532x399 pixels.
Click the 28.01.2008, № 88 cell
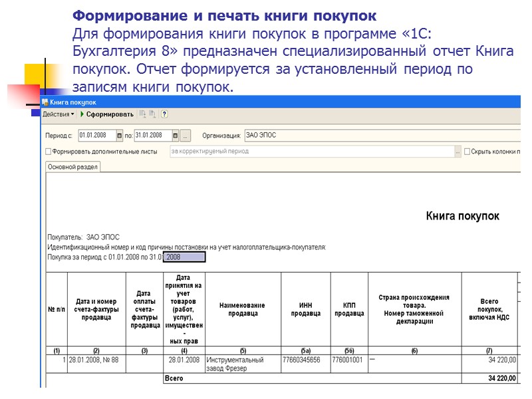pos(96,364)
